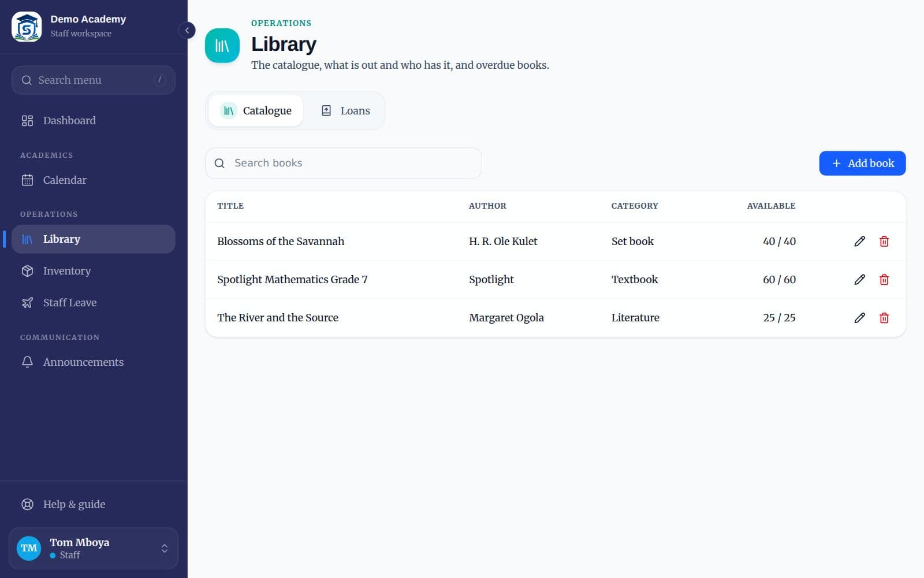The width and height of the screenshot is (924, 578).
Task: Collapse the sidebar with the chevron button
Action: pos(187,30)
